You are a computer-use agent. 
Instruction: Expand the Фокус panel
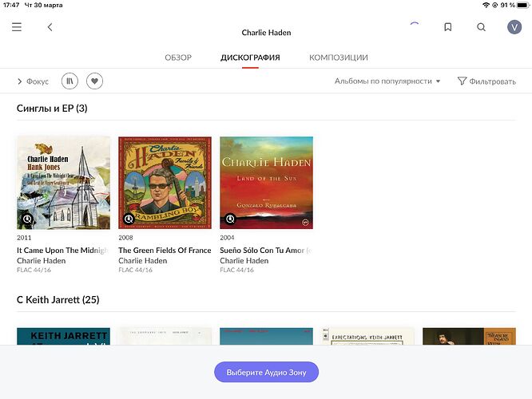point(33,81)
